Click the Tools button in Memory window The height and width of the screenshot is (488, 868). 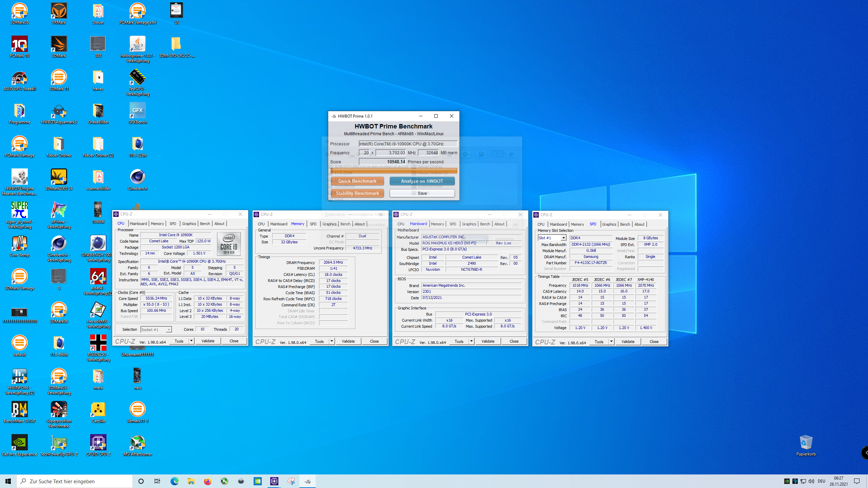(x=319, y=341)
